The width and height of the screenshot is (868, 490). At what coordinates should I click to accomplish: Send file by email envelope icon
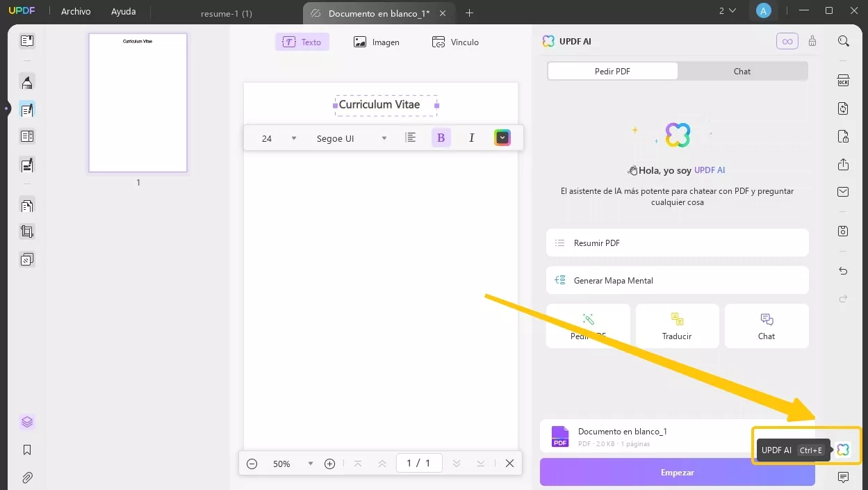click(843, 192)
